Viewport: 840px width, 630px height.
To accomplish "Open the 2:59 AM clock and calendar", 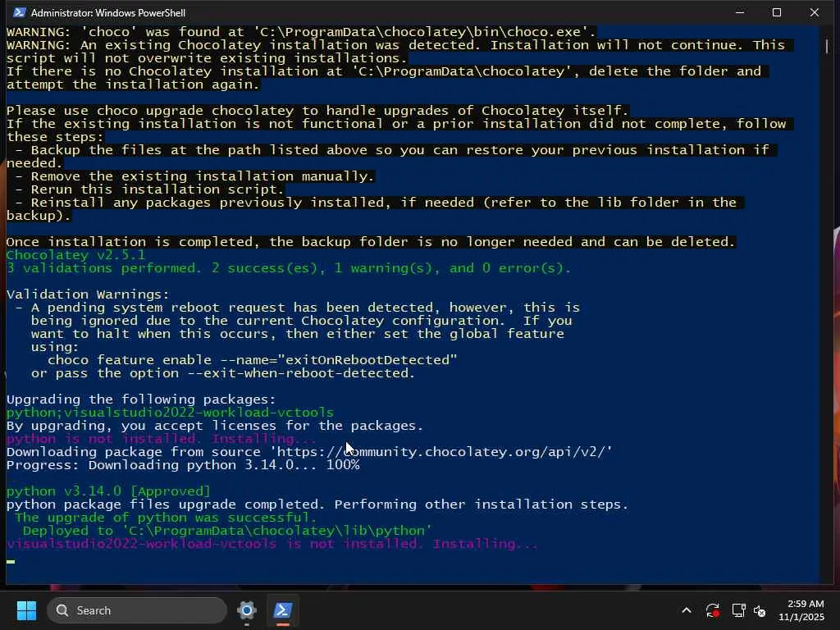I will click(x=801, y=610).
